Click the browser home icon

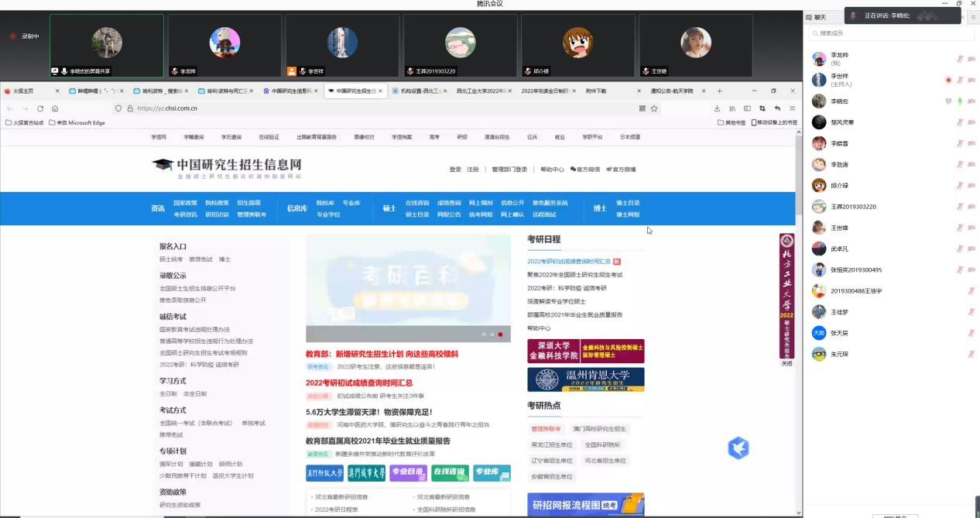55,108
